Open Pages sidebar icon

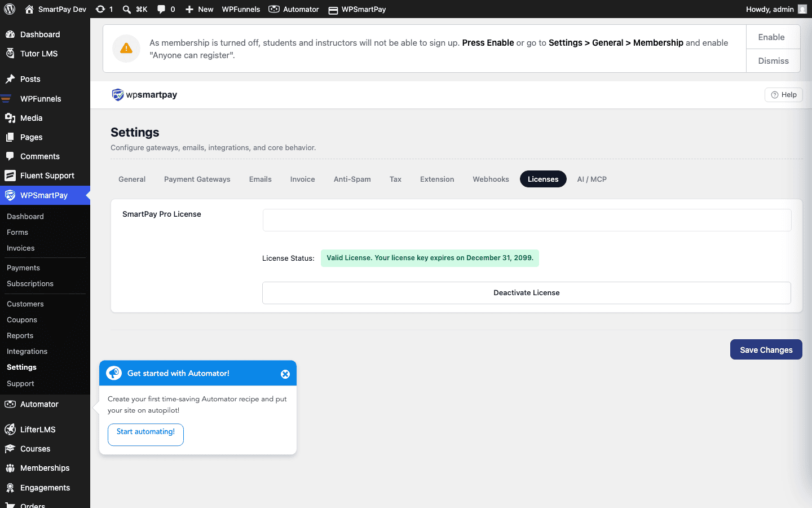pyautogui.click(x=10, y=137)
